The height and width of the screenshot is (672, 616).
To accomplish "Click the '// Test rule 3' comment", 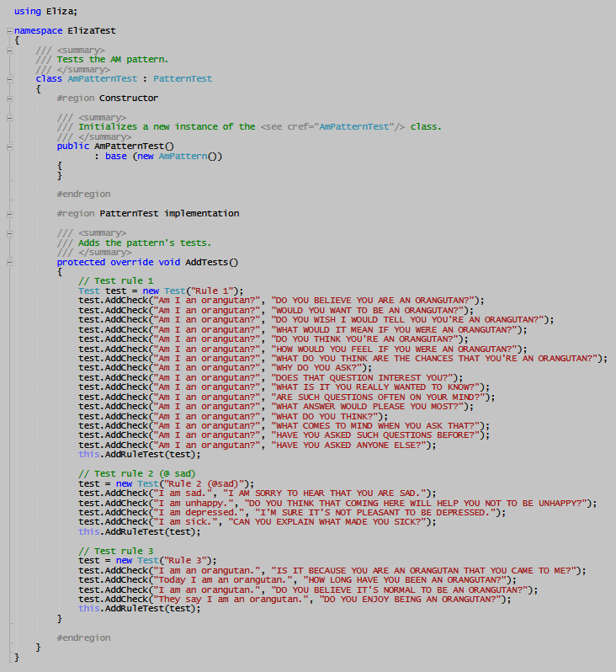I will [x=115, y=551].
